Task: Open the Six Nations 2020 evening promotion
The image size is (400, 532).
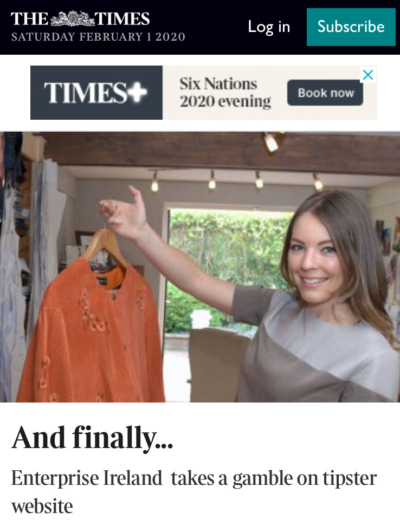Action: [225, 93]
